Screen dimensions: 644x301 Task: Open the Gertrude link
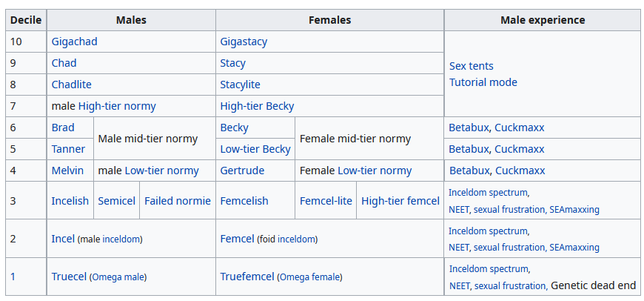pos(242,171)
